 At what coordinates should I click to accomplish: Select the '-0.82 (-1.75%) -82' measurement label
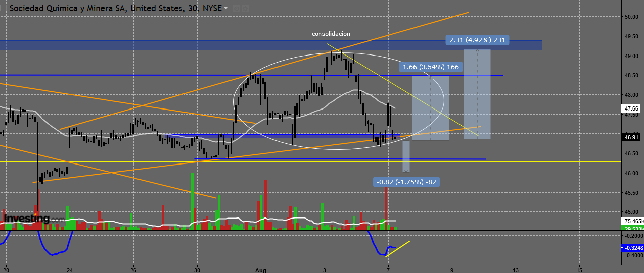(406, 182)
